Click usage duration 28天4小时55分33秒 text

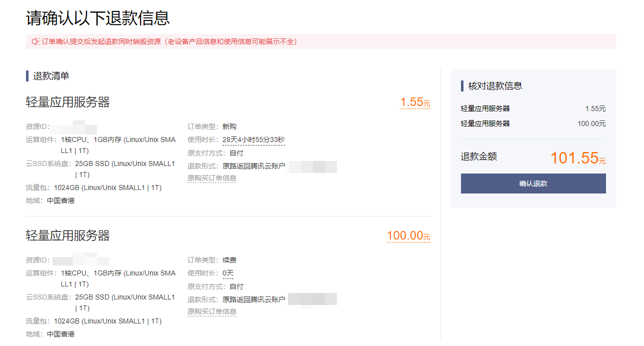tap(253, 139)
